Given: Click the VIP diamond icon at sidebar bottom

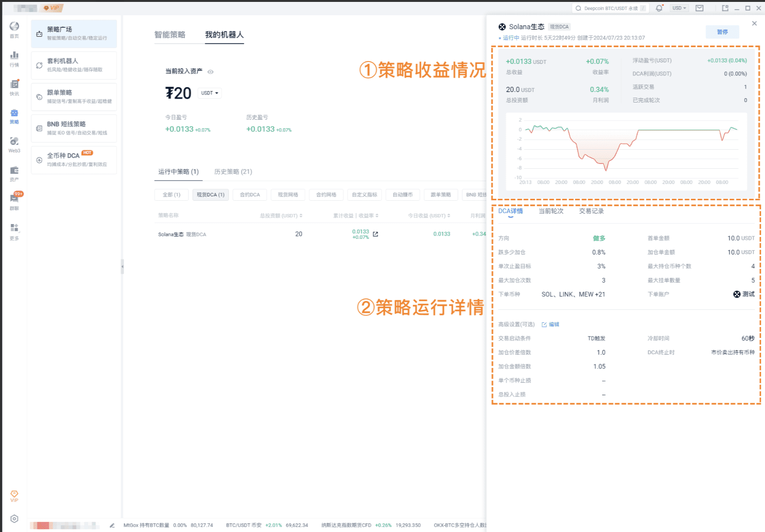Looking at the screenshot, I should pyautogui.click(x=14, y=494).
